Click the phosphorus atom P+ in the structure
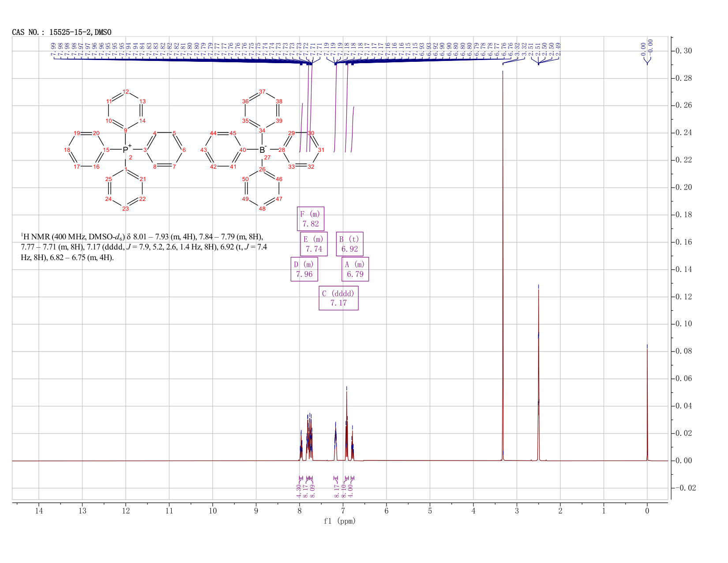Screen dimensions: 728x563 pos(126,150)
